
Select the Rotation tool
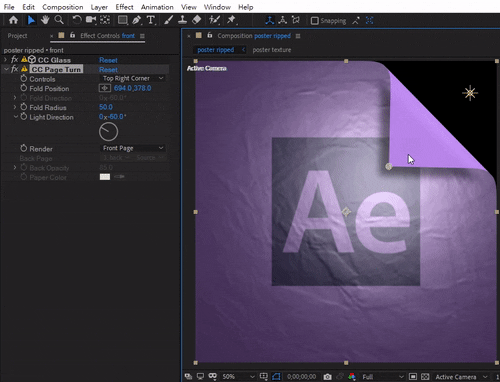tap(77, 20)
